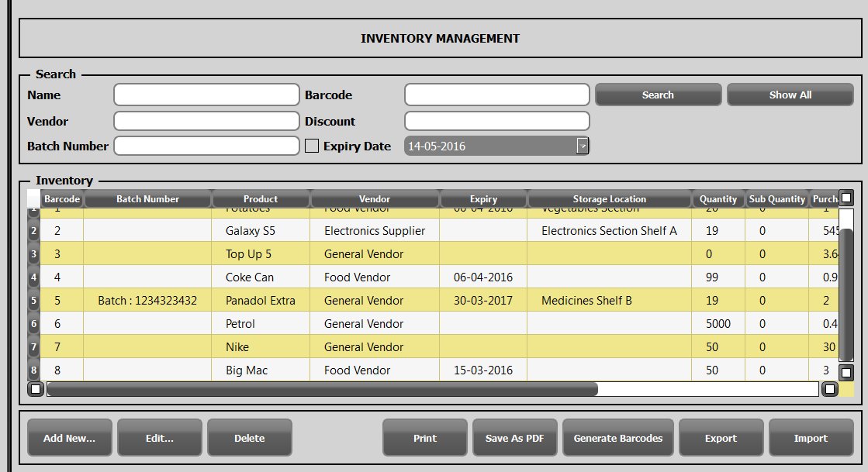Sort by the Product column header
This screenshot has width=868, height=472.
coord(261,199)
